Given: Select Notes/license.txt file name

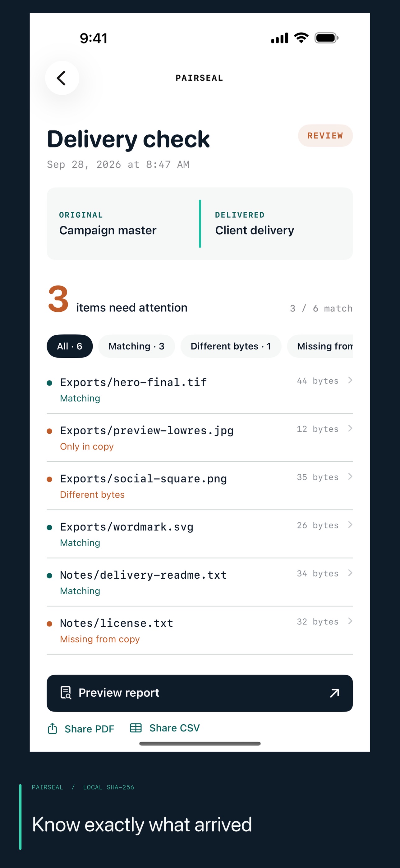Looking at the screenshot, I should pyautogui.click(x=116, y=623).
